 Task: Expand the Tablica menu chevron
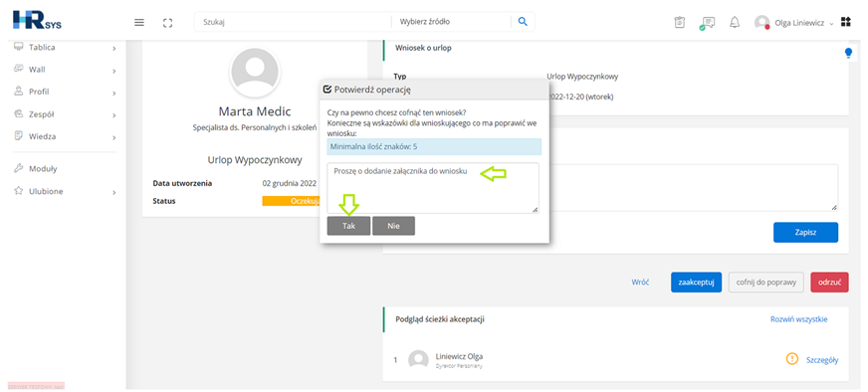point(114,49)
